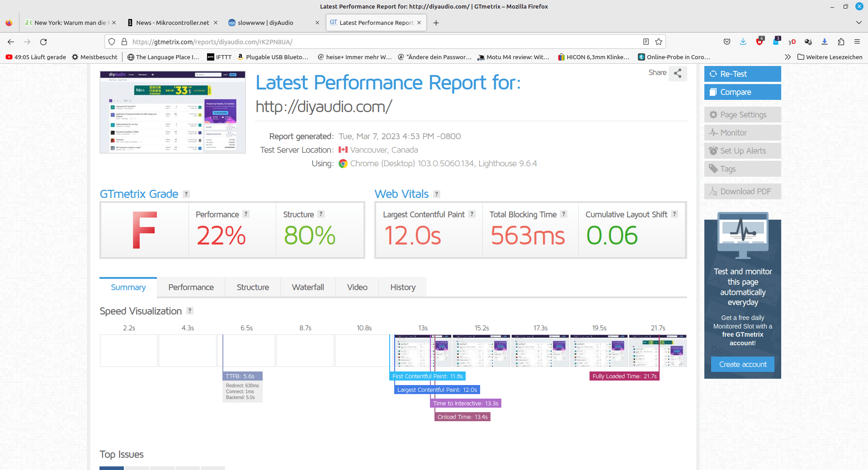Open The Language Place bookmark

coord(163,57)
